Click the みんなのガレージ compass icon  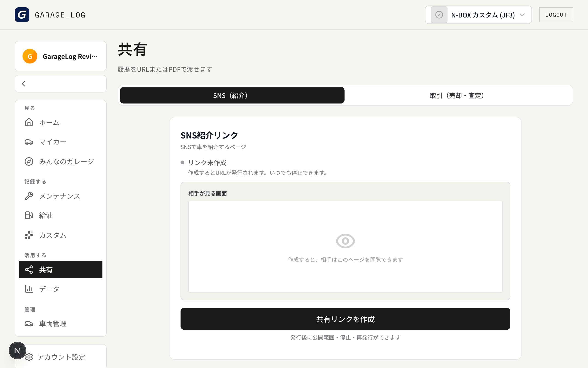[29, 161]
